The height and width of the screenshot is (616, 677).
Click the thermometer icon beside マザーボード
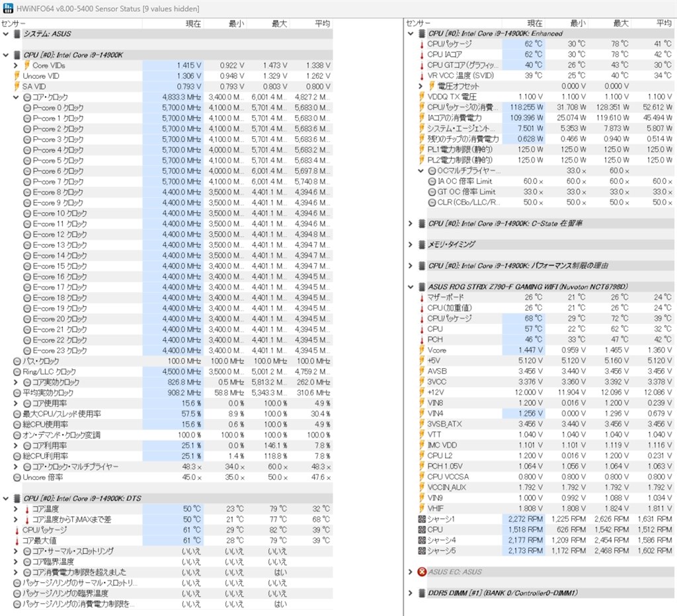point(422,297)
